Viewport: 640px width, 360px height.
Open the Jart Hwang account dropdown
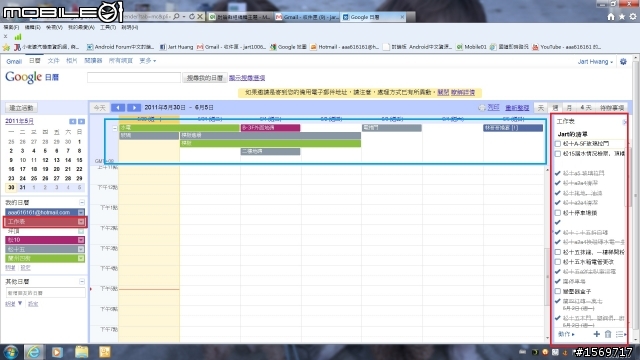(595, 62)
